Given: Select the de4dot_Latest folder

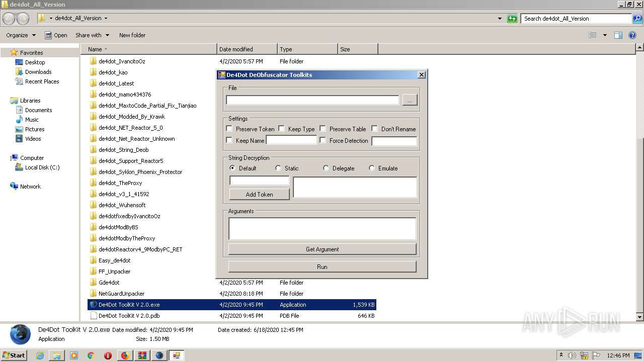Looking at the screenshot, I should (x=116, y=83).
